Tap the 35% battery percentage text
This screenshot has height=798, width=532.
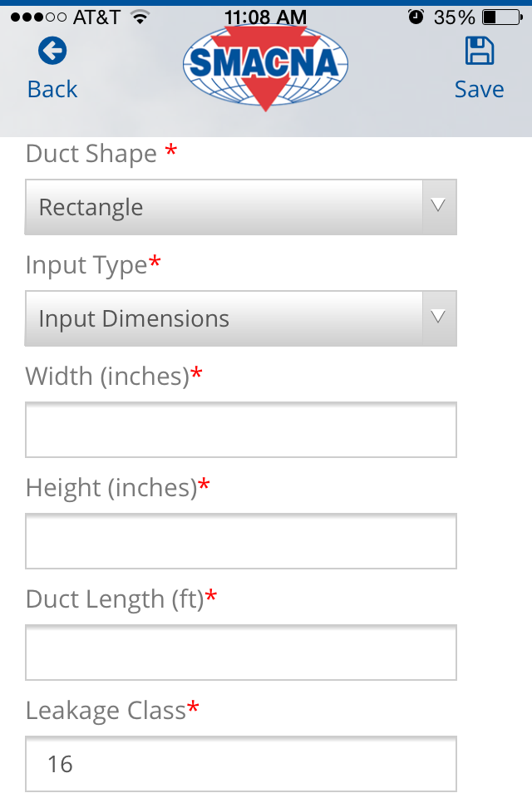(454, 17)
